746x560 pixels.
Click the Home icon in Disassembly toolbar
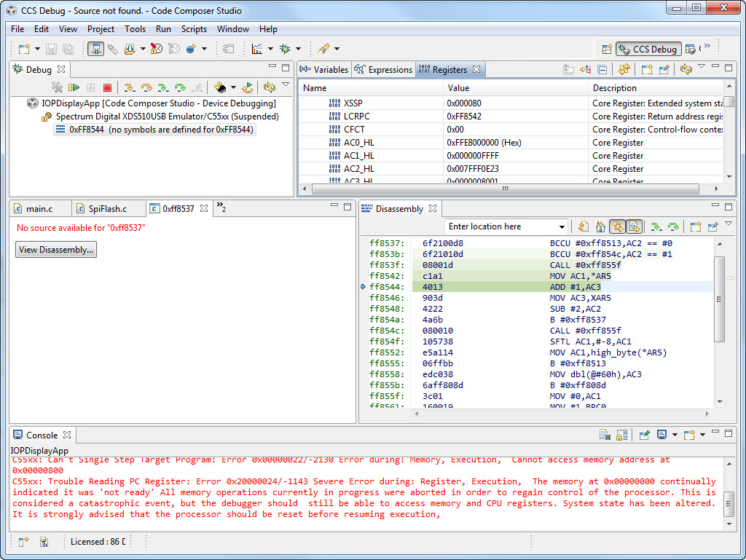(600, 226)
